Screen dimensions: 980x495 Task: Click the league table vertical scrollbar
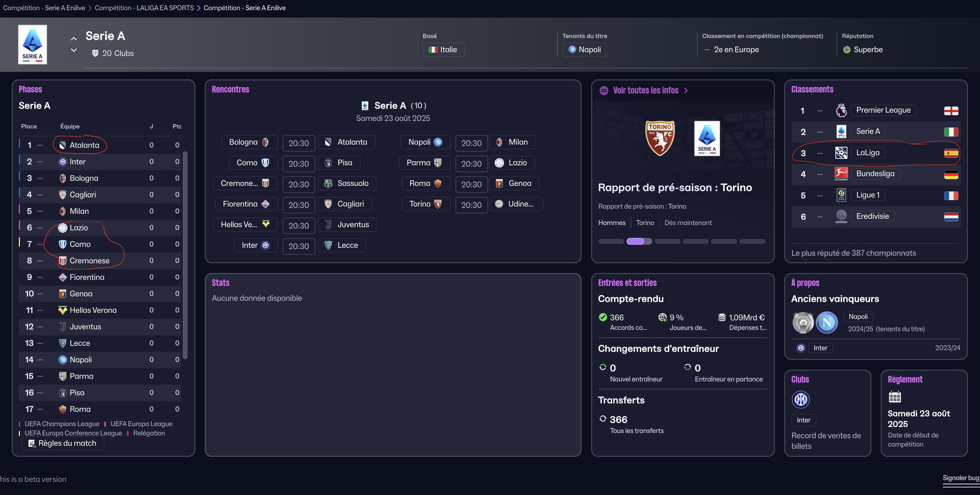pyautogui.click(x=185, y=255)
